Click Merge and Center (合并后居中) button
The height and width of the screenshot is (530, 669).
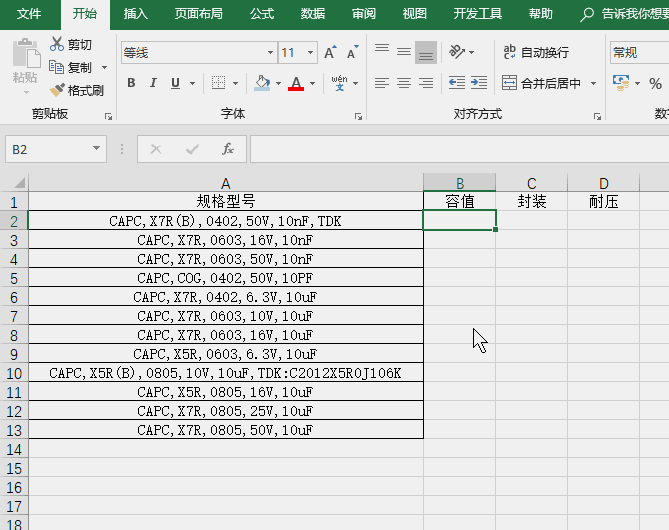pos(542,83)
